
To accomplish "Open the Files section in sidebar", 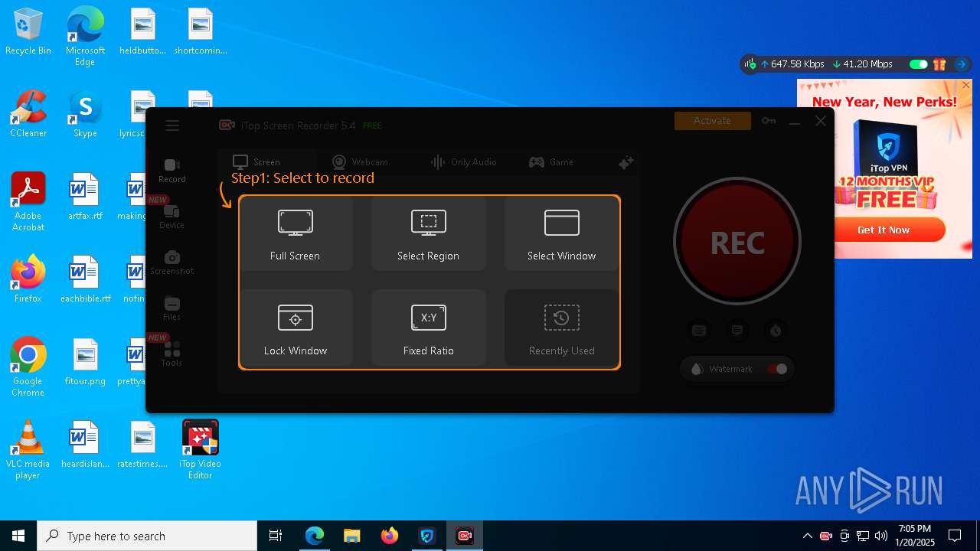I will [172, 308].
